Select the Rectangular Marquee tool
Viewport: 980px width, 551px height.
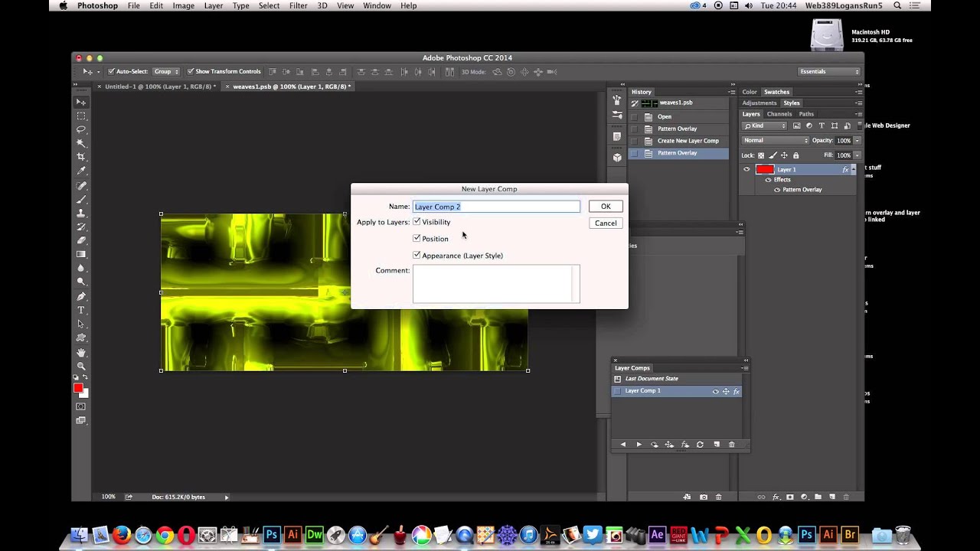tap(81, 116)
